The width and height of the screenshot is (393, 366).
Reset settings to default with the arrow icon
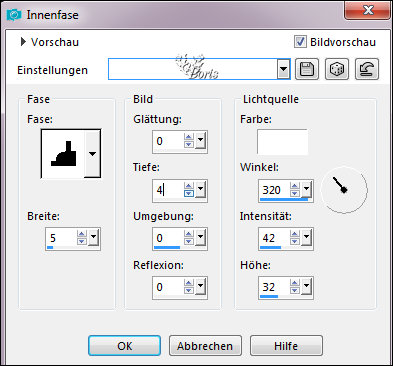tap(367, 69)
